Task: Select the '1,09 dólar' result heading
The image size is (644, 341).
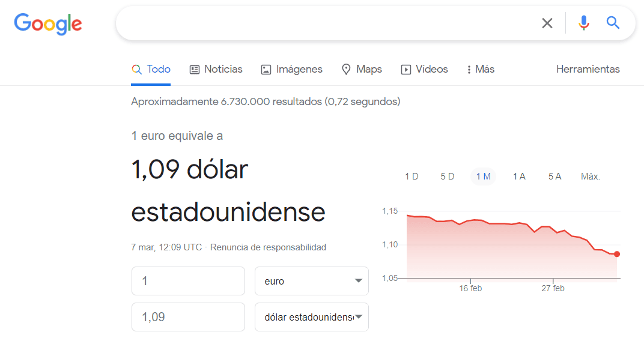Action: pyautogui.click(x=190, y=169)
